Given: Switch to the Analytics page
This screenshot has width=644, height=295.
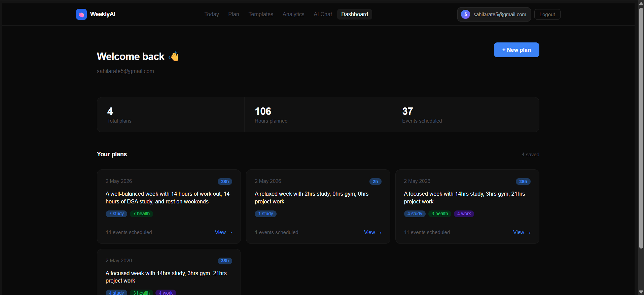Looking at the screenshot, I should point(293,14).
